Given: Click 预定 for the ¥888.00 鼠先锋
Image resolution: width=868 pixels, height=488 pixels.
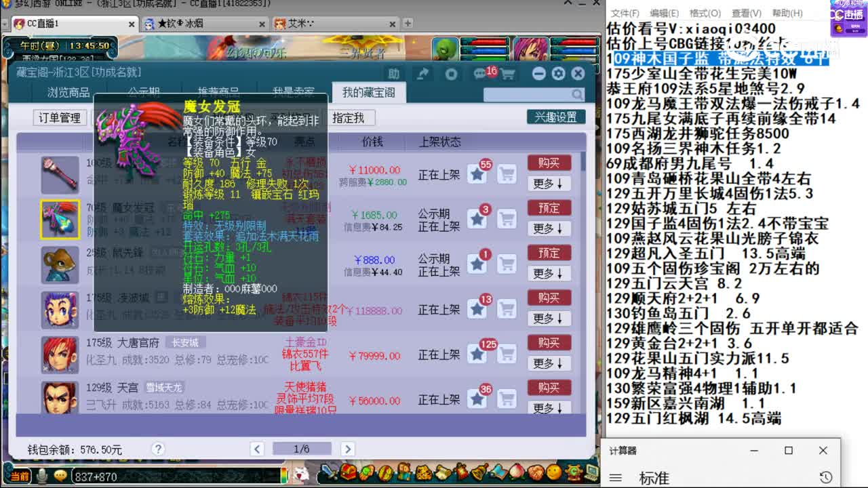Looking at the screenshot, I should pyautogui.click(x=549, y=253).
